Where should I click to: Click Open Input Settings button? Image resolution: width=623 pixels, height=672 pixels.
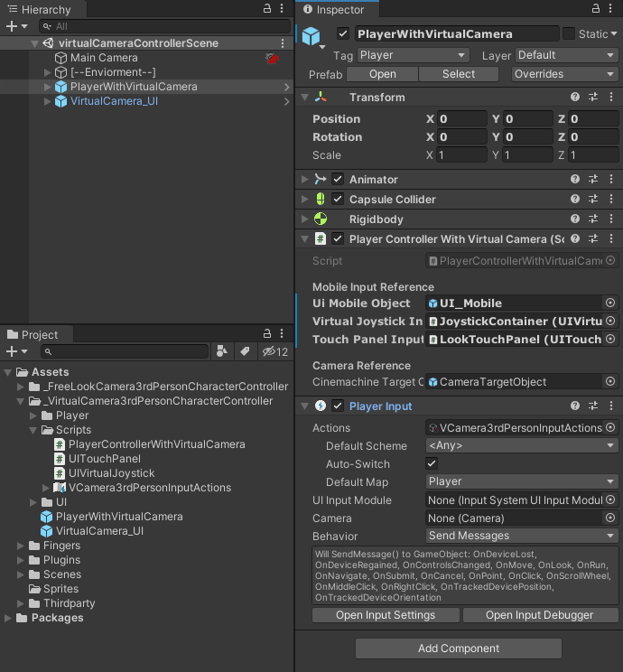[386, 615]
